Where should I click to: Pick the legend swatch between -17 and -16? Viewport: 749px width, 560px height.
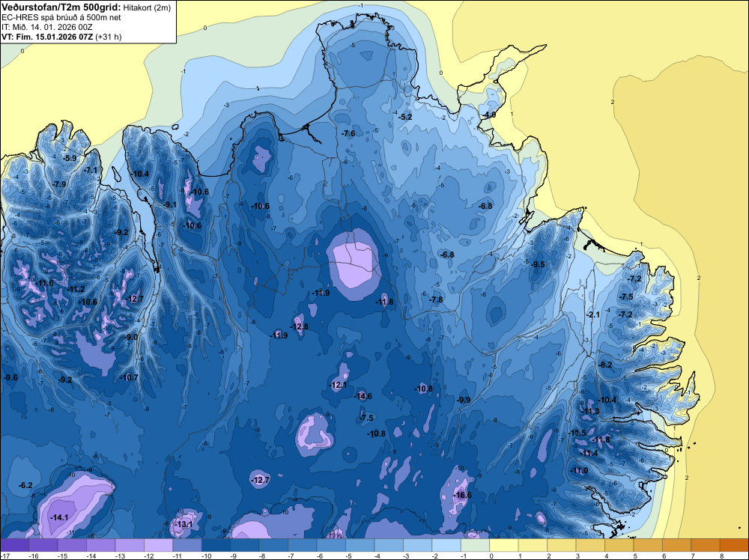click(x=15, y=545)
